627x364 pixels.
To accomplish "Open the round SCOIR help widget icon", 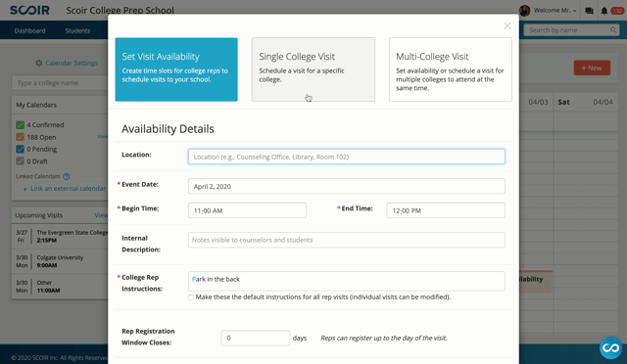I will pos(610,347).
